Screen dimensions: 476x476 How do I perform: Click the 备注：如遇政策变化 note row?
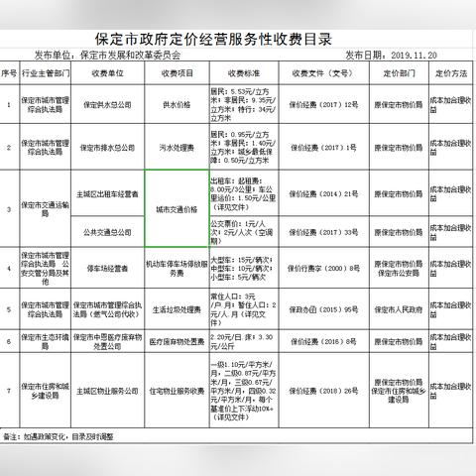(236, 436)
